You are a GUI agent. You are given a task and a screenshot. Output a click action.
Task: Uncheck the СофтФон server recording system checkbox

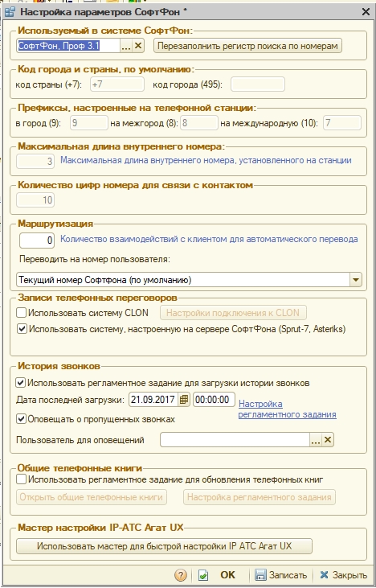[22, 329]
